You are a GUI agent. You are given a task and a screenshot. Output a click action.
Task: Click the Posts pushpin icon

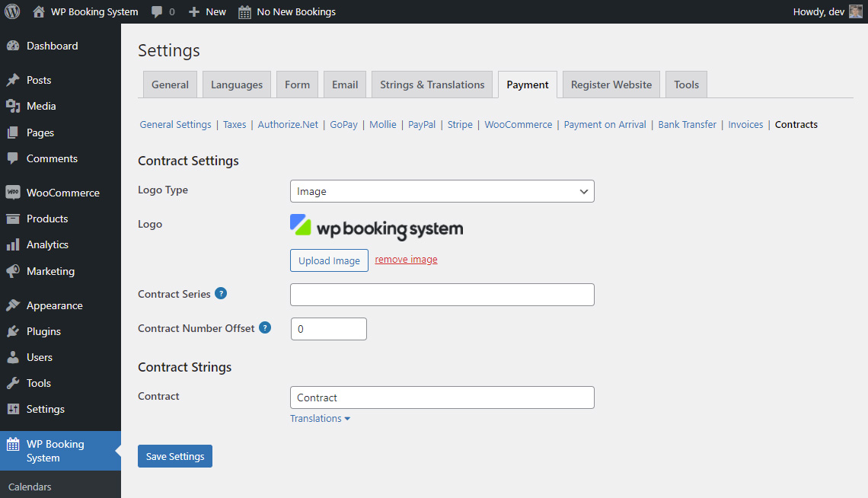click(13, 80)
